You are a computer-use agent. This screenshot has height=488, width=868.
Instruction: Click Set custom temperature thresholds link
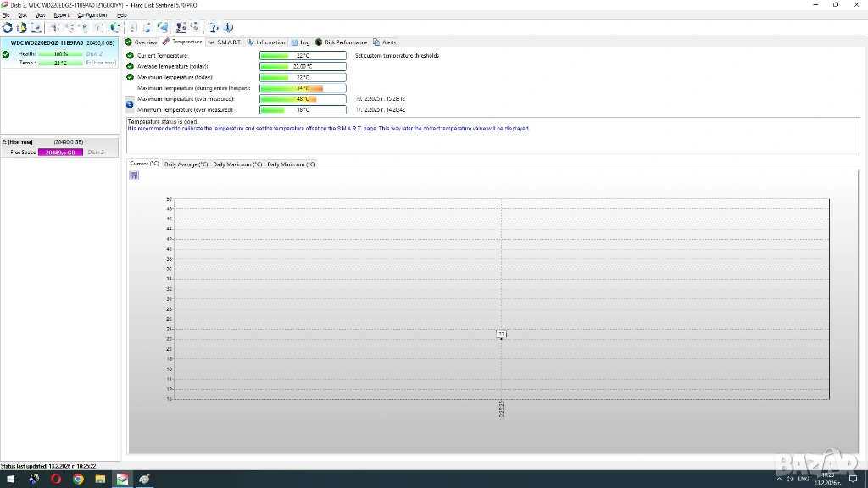coord(397,55)
